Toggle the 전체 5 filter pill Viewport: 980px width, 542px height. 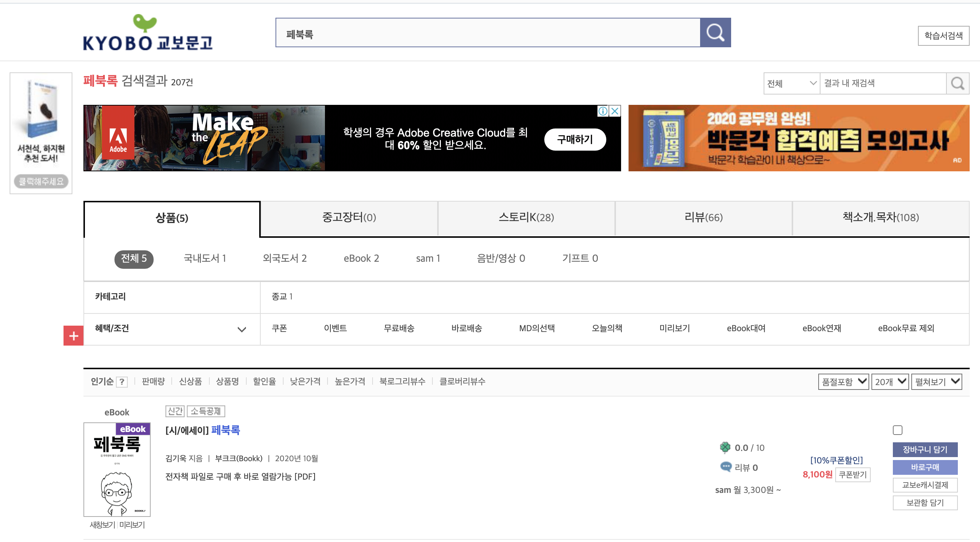(x=134, y=259)
